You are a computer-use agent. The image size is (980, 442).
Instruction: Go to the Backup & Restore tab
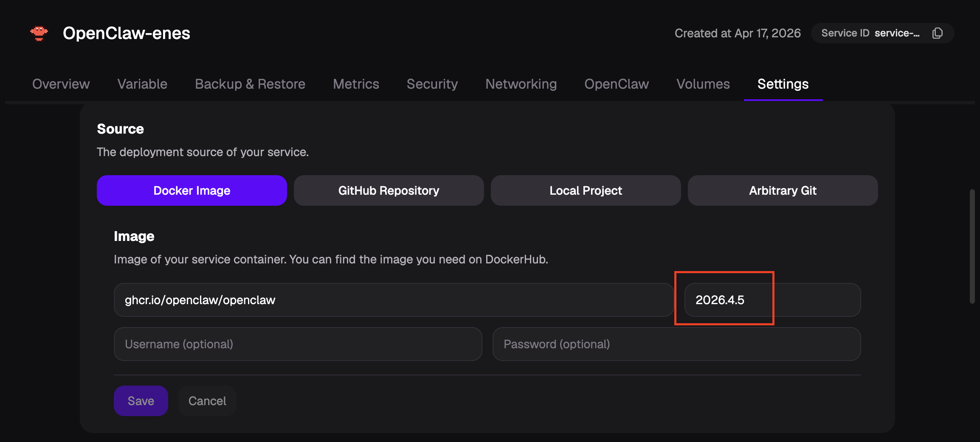click(250, 84)
